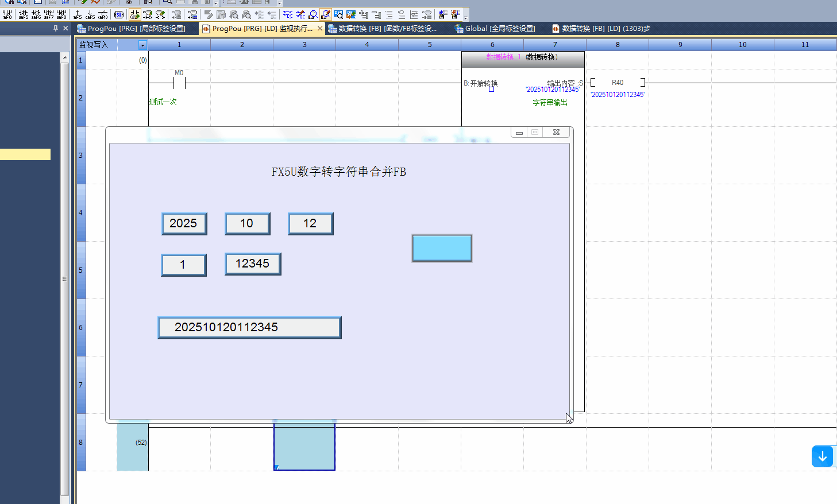The image size is (837, 504).
Task: Expand the upper toolbar overflow arrow
Action: 280,2
